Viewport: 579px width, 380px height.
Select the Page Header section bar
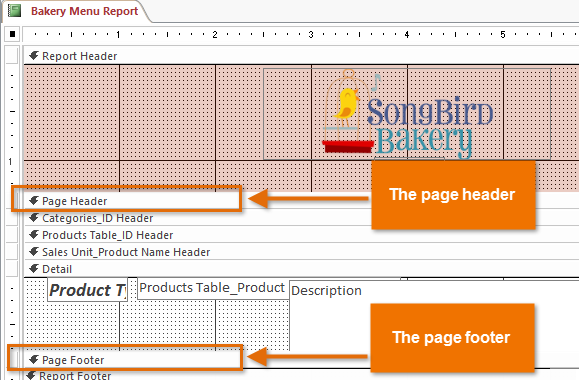301,201
